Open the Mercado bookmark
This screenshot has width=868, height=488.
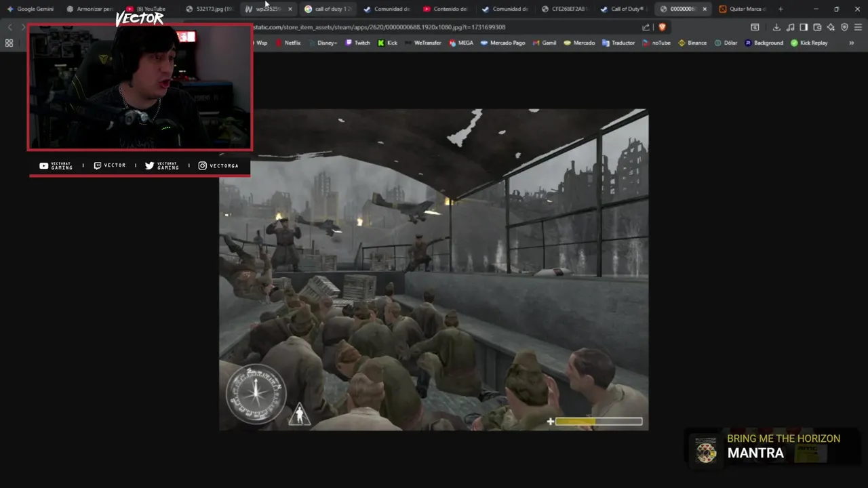[579, 43]
